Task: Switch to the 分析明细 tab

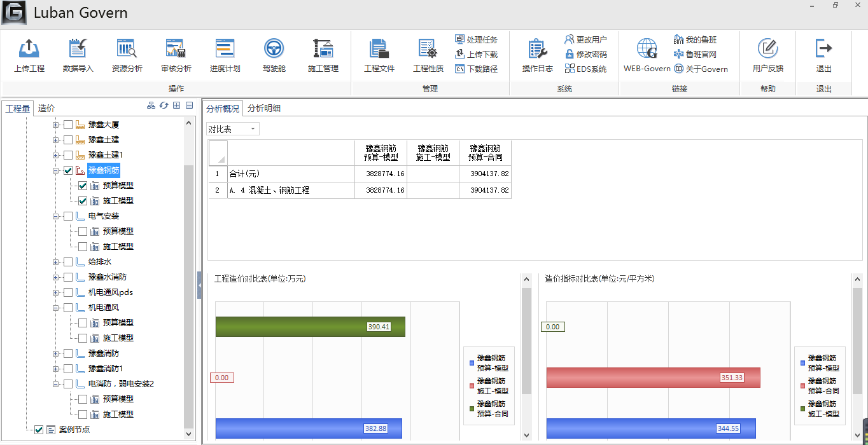Action: click(264, 108)
